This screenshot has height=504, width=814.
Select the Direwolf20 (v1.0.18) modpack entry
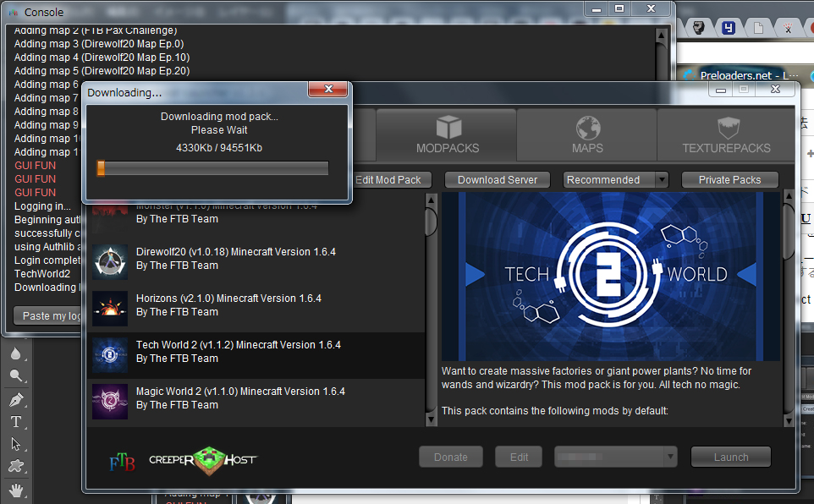pyautogui.click(x=256, y=263)
